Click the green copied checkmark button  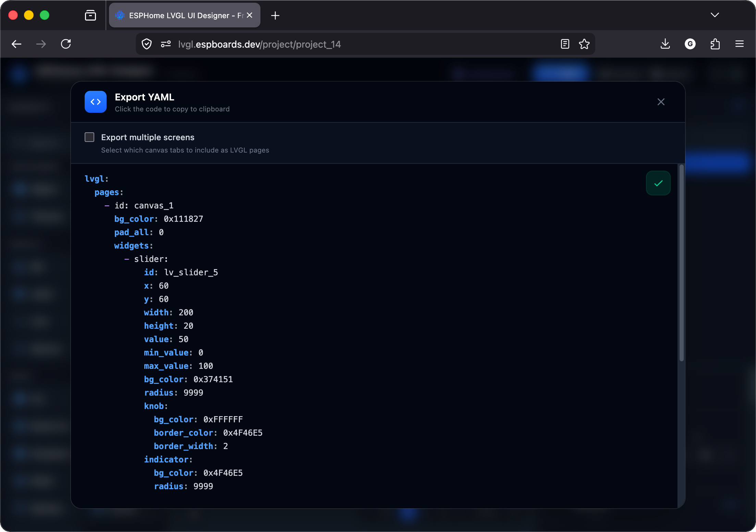click(x=658, y=183)
